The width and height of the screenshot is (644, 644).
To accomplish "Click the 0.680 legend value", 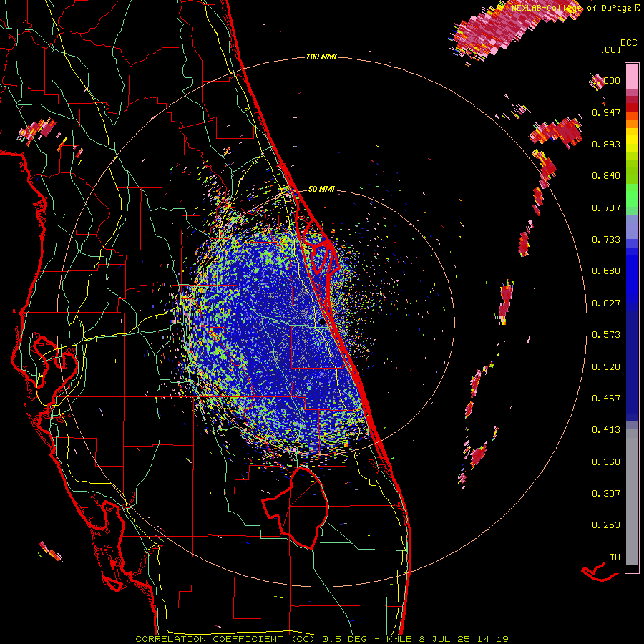I will [x=606, y=271].
